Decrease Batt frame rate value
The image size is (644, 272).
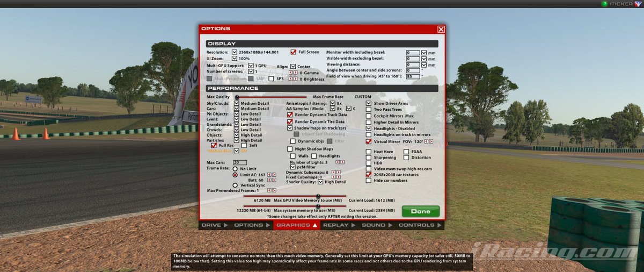point(269,180)
